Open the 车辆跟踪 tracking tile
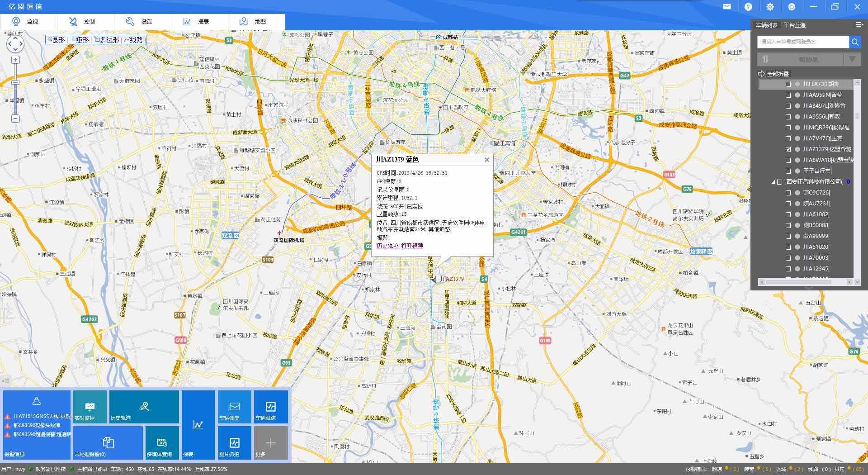This screenshot has height=475, width=868. [x=271, y=407]
